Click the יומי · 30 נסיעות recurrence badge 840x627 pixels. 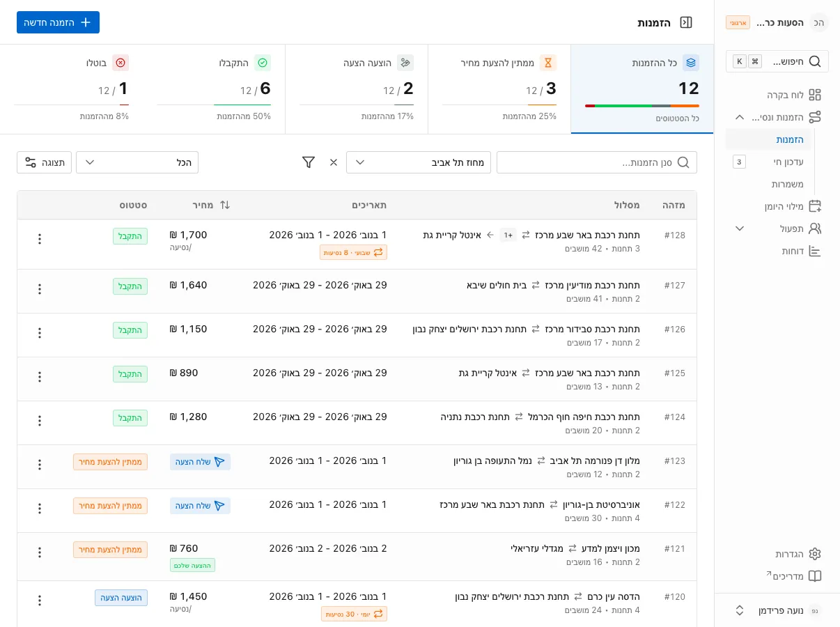(x=355, y=614)
